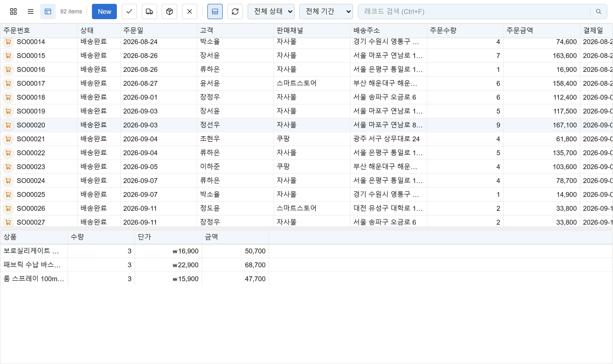Click 쿠팡 channel in SO000023 row

pyautogui.click(x=283, y=167)
